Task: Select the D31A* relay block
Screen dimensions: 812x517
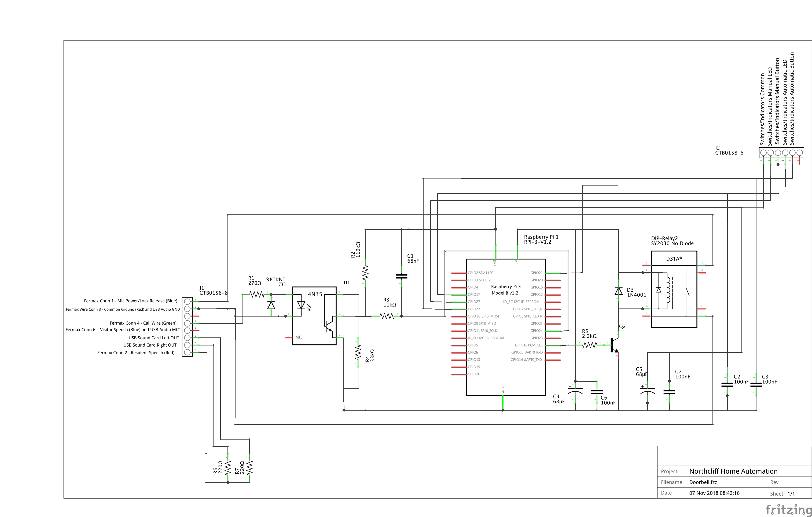Action: pos(674,289)
